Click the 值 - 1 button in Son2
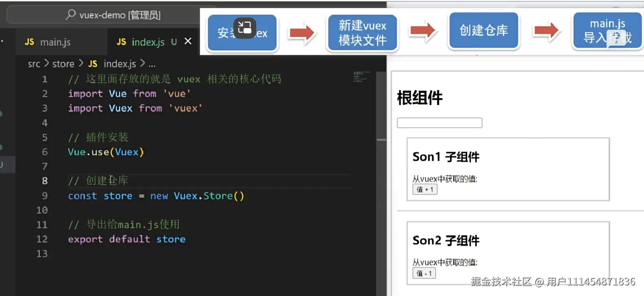 (x=424, y=273)
